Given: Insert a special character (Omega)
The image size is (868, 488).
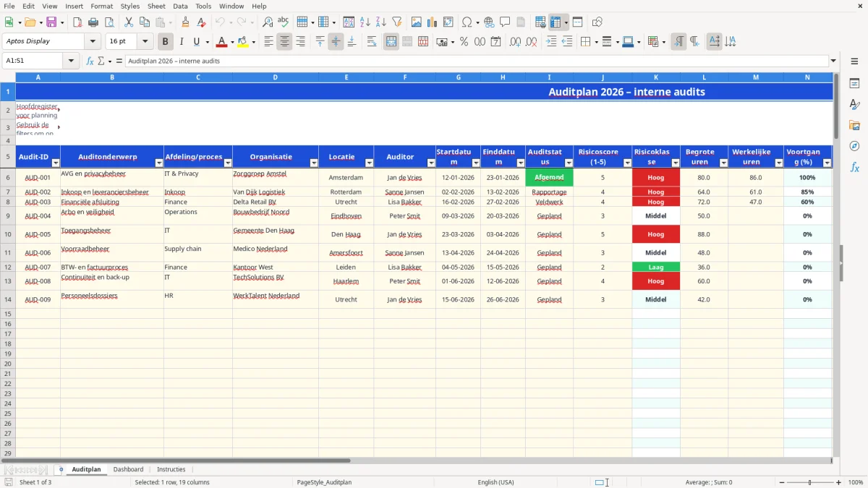Looking at the screenshot, I should pyautogui.click(x=467, y=22).
